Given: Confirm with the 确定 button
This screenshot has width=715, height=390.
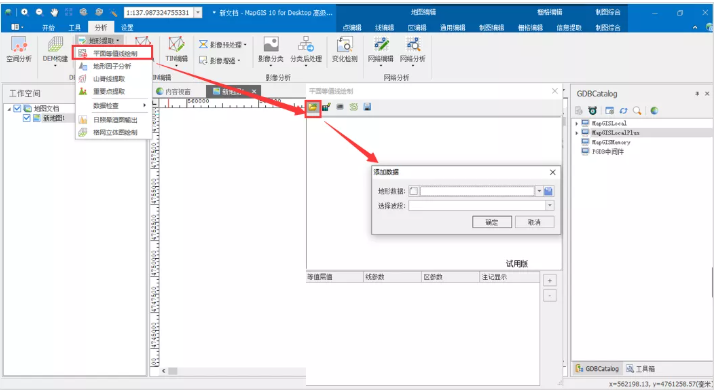Looking at the screenshot, I should (492, 222).
